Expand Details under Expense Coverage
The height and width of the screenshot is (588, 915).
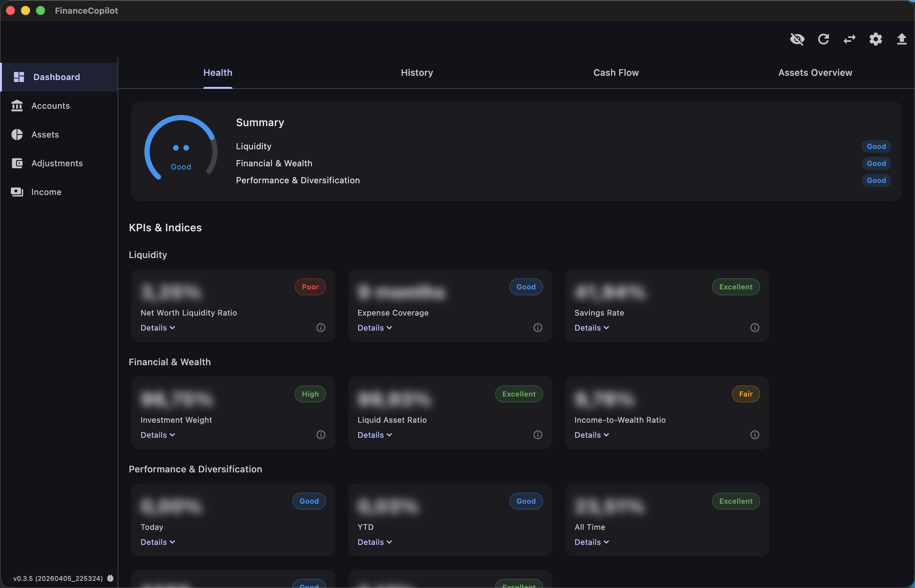click(374, 328)
